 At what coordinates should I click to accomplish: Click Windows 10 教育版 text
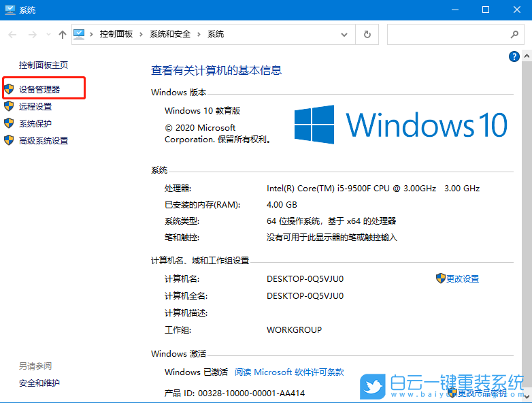(203, 111)
